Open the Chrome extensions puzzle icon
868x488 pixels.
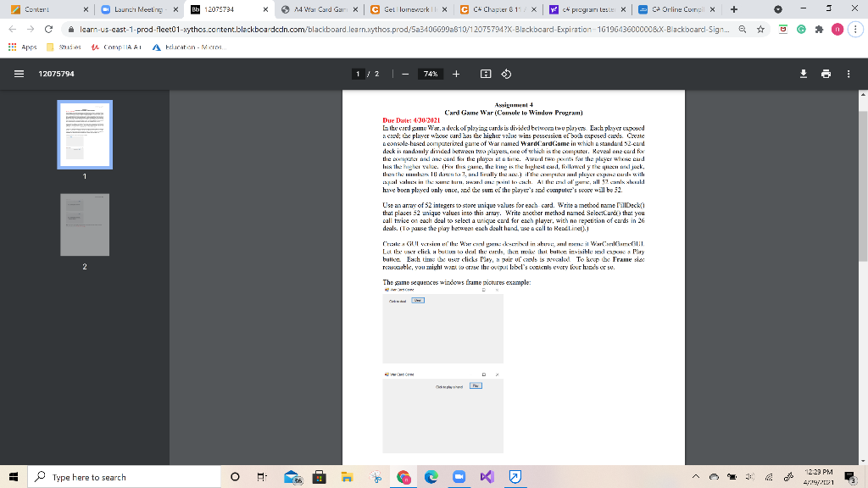pos(820,30)
